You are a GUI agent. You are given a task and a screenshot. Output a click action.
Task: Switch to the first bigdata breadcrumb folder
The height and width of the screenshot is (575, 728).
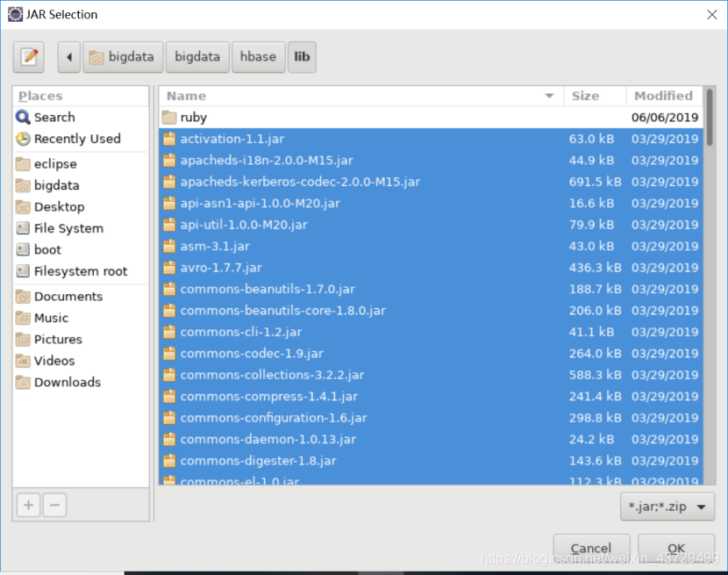[123, 56]
